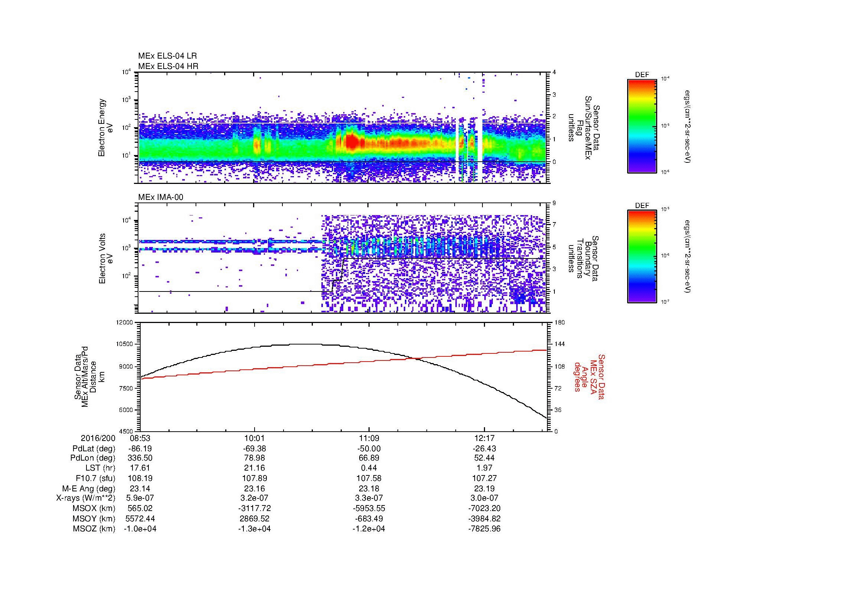Click the 144 SZA axis tick label
Image resolution: width=868 pixels, height=613 pixels.
click(x=560, y=344)
